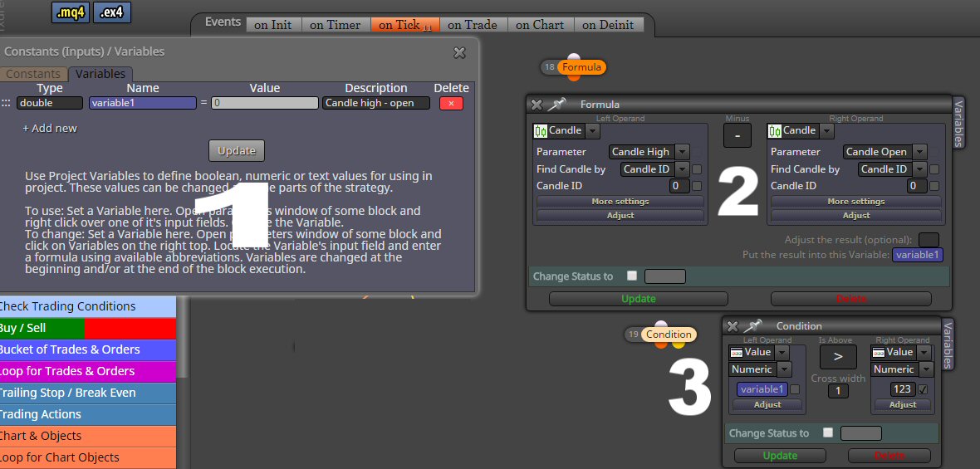Open Condition left operand Value dropdown
980x469 pixels.
[782, 352]
